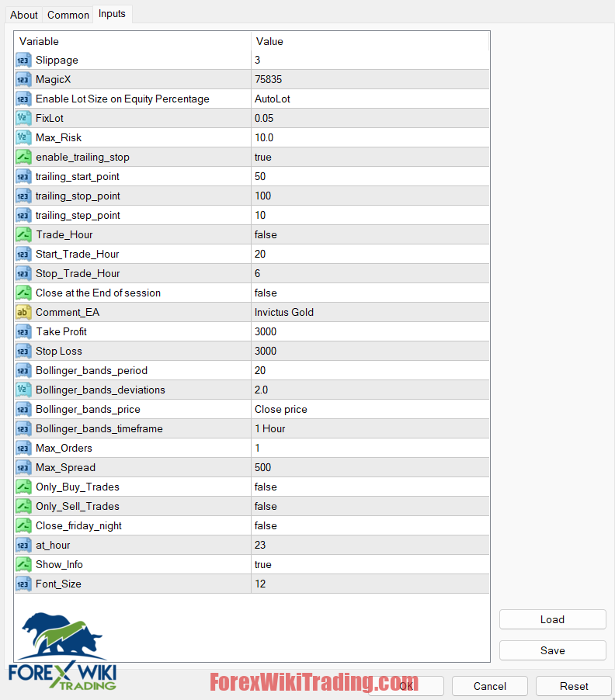The width and height of the screenshot is (615, 700).
Task: Click the string 'ab' icon beside Comment_EA
Action: click(23, 313)
